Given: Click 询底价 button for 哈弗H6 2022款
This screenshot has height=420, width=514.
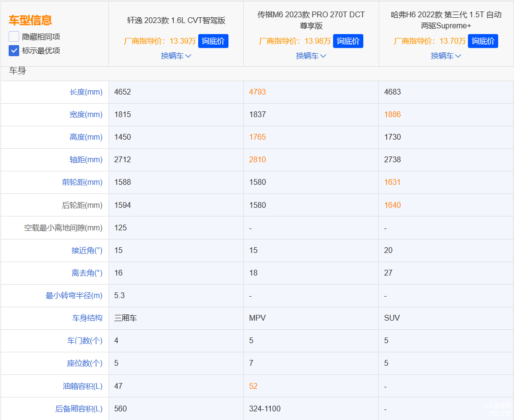Looking at the screenshot, I should (x=483, y=41).
